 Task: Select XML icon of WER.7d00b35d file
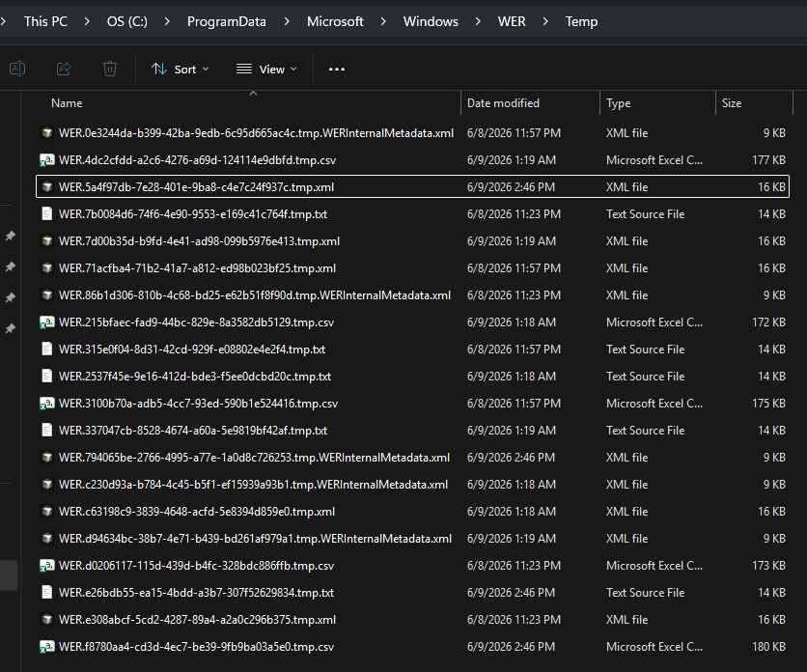point(47,241)
